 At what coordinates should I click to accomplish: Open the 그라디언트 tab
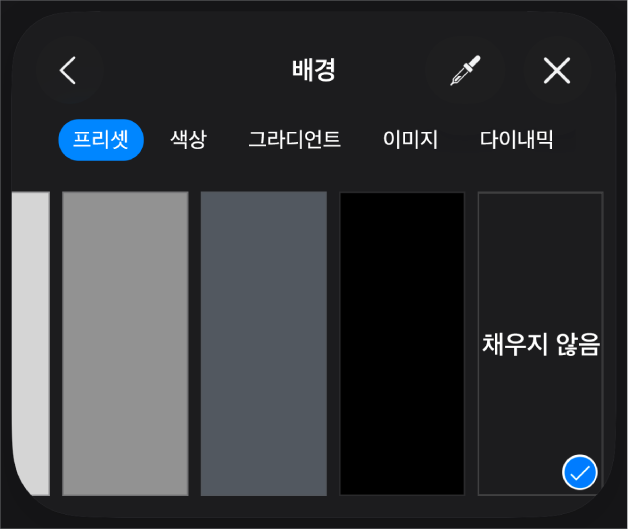tap(294, 140)
